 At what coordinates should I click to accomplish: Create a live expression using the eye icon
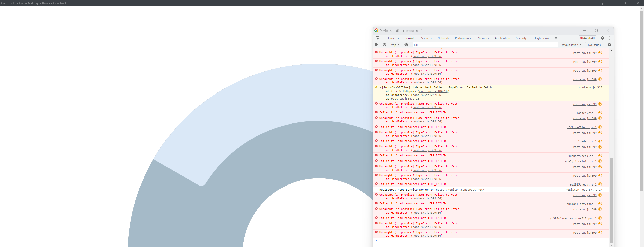406,45
